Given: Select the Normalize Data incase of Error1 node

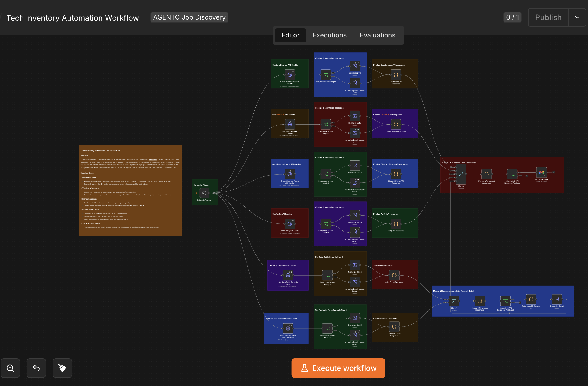Looking at the screenshot, I should (x=355, y=133).
